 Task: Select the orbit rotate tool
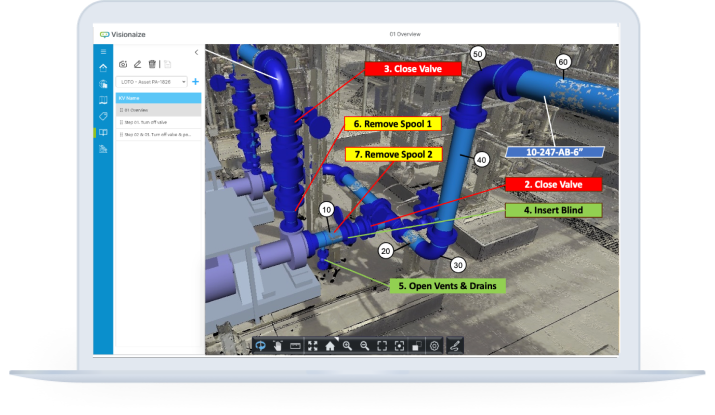point(260,345)
